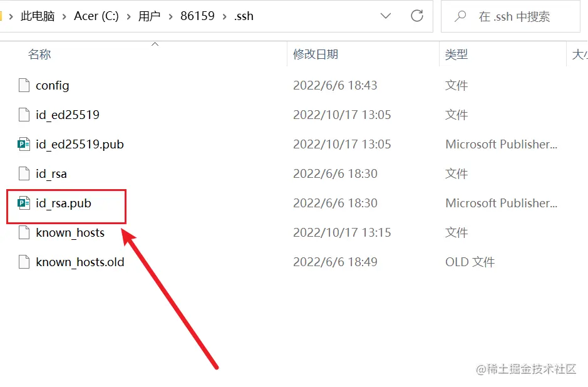Click the id_ed25519 file icon
Viewport: 588px width, 387px height.
(x=24, y=115)
